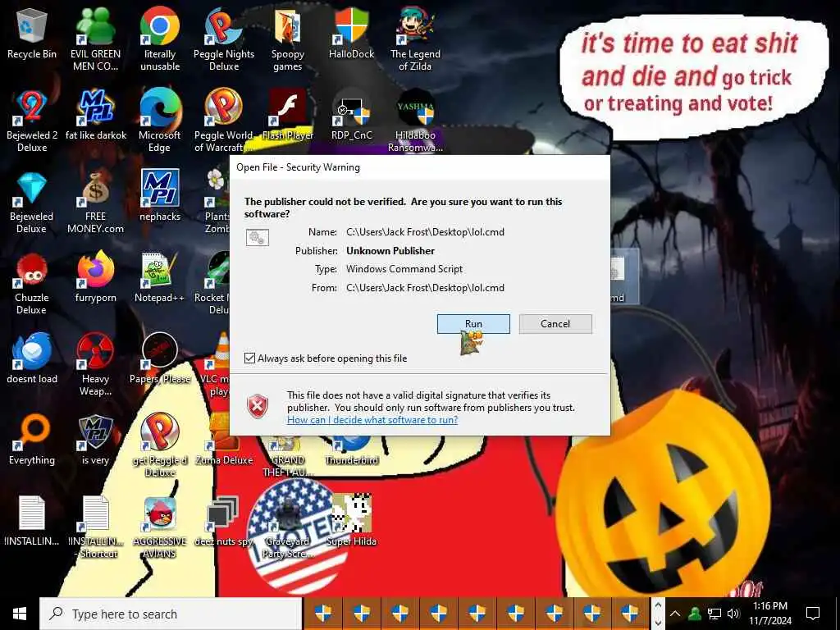Launch AGGRESSIVE AVIANS shortcut
The width and height of the screenshot is (840, 630).
[x=160, y=527]
